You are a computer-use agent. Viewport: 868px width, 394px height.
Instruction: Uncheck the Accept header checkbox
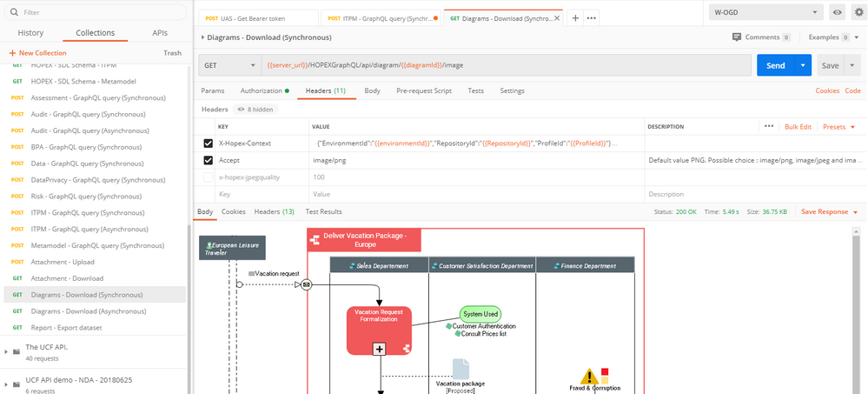[x=208, y=160]
